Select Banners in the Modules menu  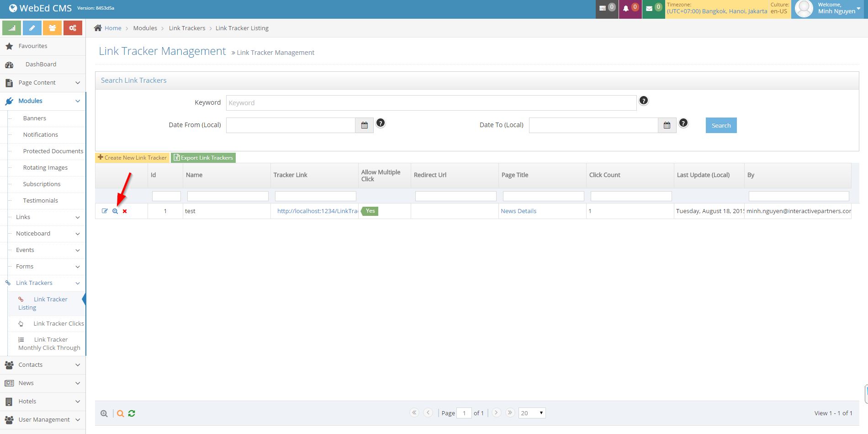(35, 118)
